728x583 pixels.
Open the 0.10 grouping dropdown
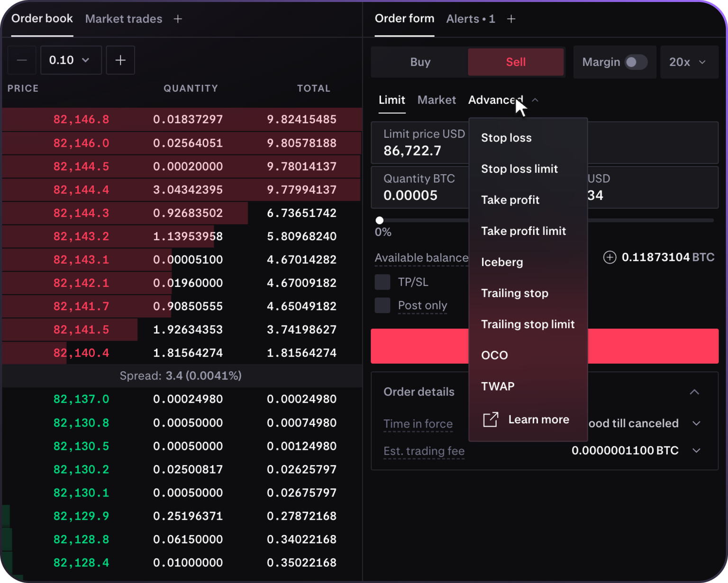71,60
